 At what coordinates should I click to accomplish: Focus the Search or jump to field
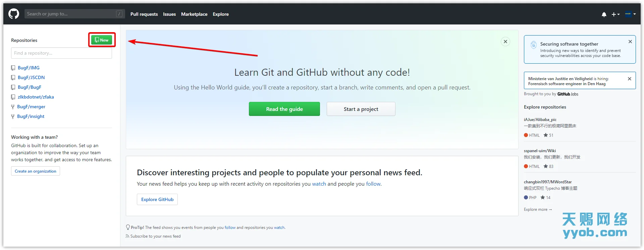click(74, 14)
